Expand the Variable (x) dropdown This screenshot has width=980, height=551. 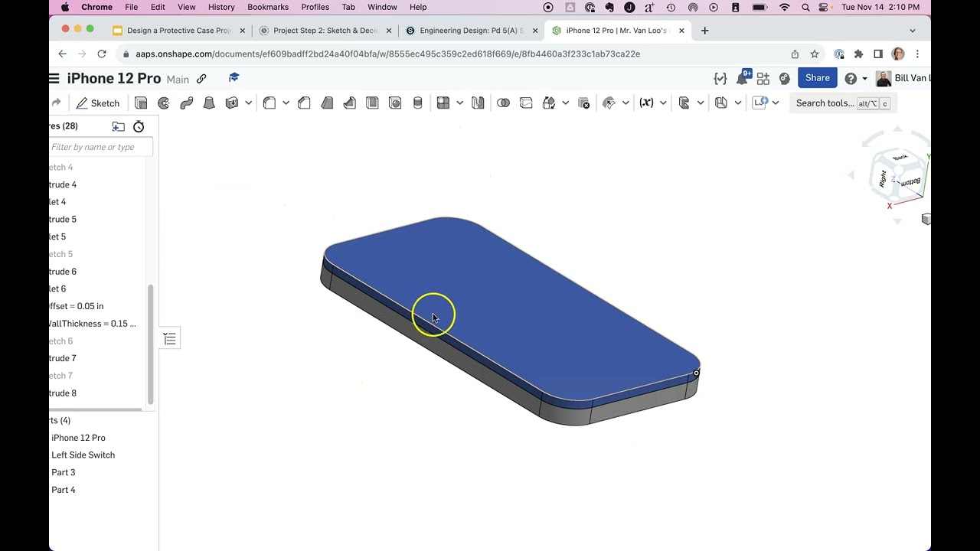pyautogui.click(x=663, y=103)
